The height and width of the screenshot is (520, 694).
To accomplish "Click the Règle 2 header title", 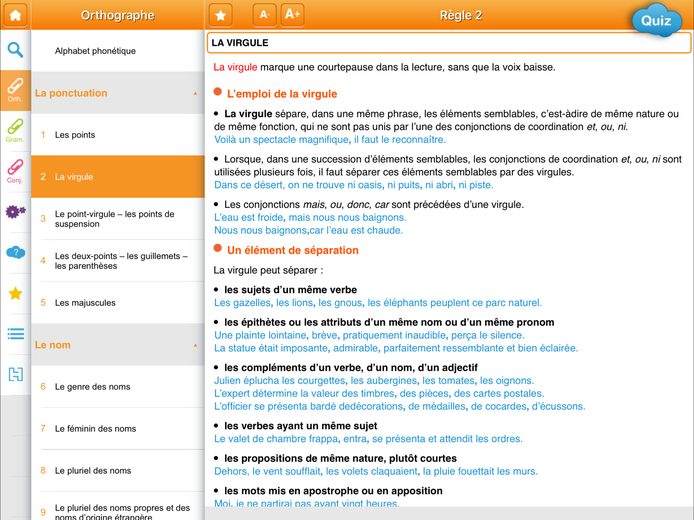I will pos(460,15).
